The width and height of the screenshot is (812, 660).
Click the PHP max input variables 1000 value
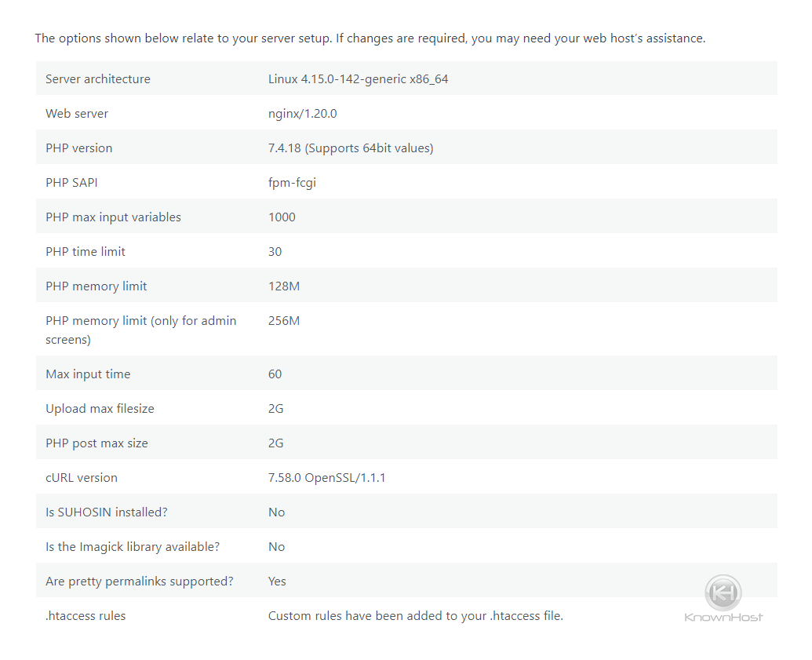point(282,217)
